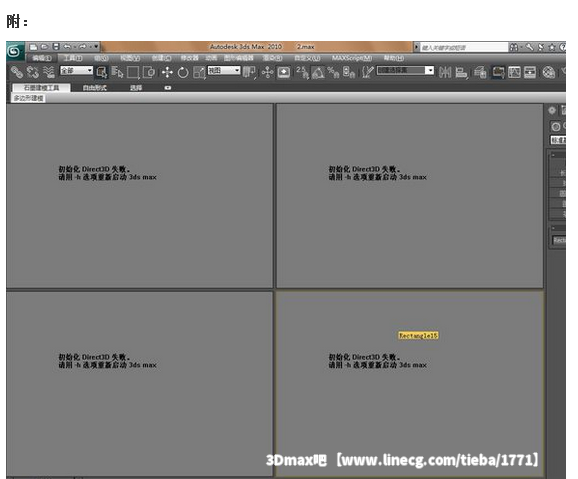The height and width of the screenshot is (479, 578).
Task: Expand the quick access toolbar customize arrow
Action: (x=96, y=46)
